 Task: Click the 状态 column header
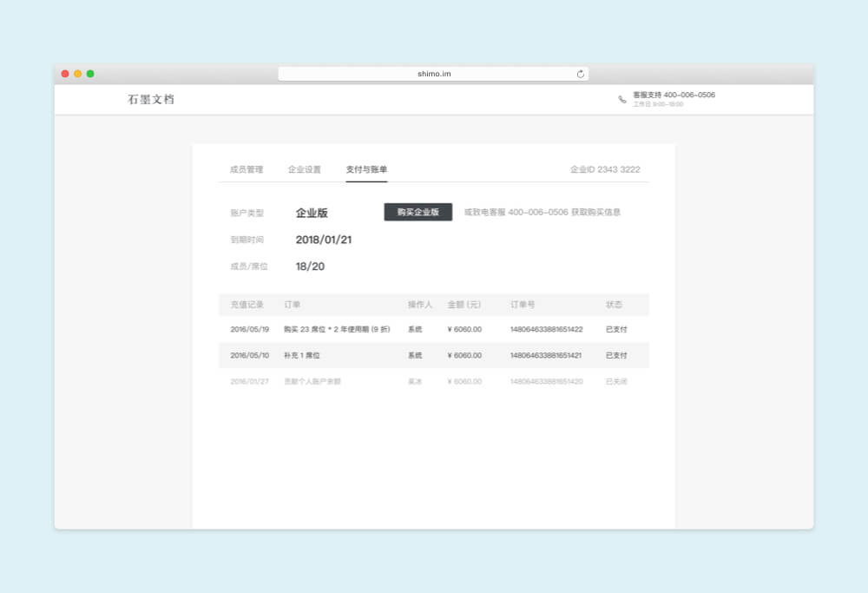pyautogui.click(x=614, y=305)
